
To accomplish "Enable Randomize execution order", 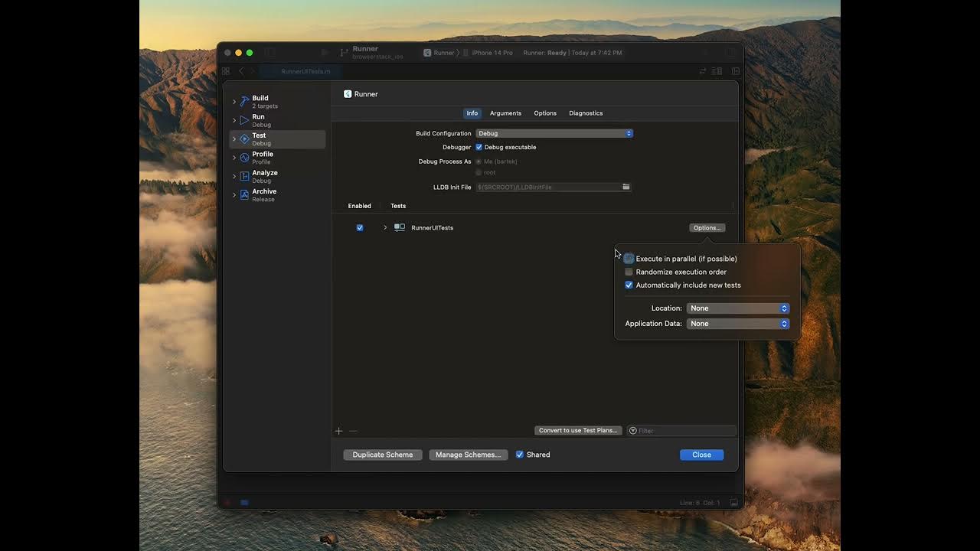I will click(629, 272).
